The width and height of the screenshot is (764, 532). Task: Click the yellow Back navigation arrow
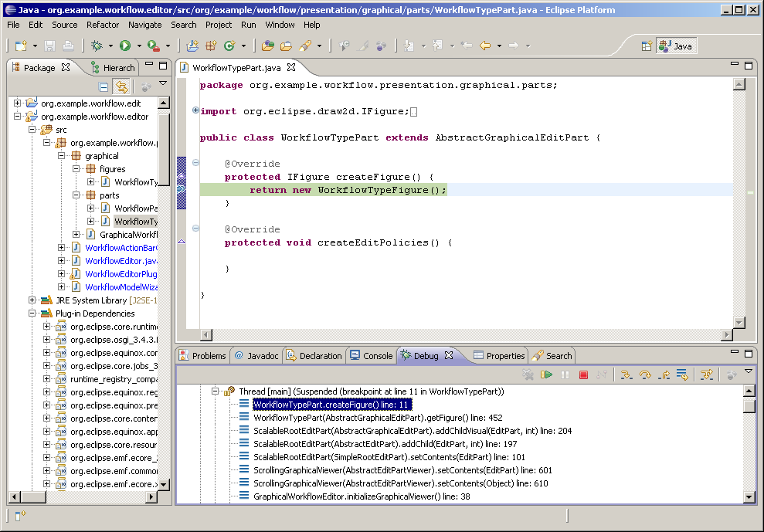485,46
